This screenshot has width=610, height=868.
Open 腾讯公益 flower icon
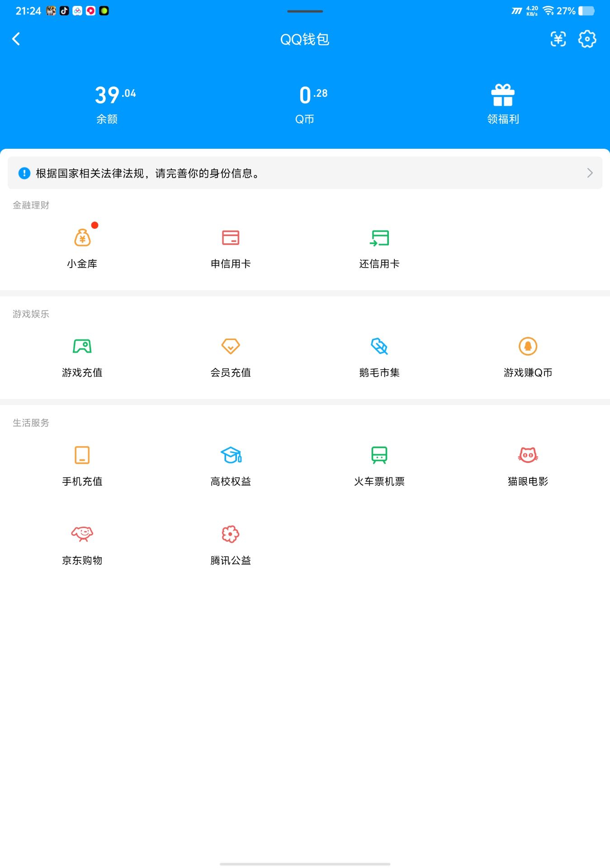coord(231,534)
